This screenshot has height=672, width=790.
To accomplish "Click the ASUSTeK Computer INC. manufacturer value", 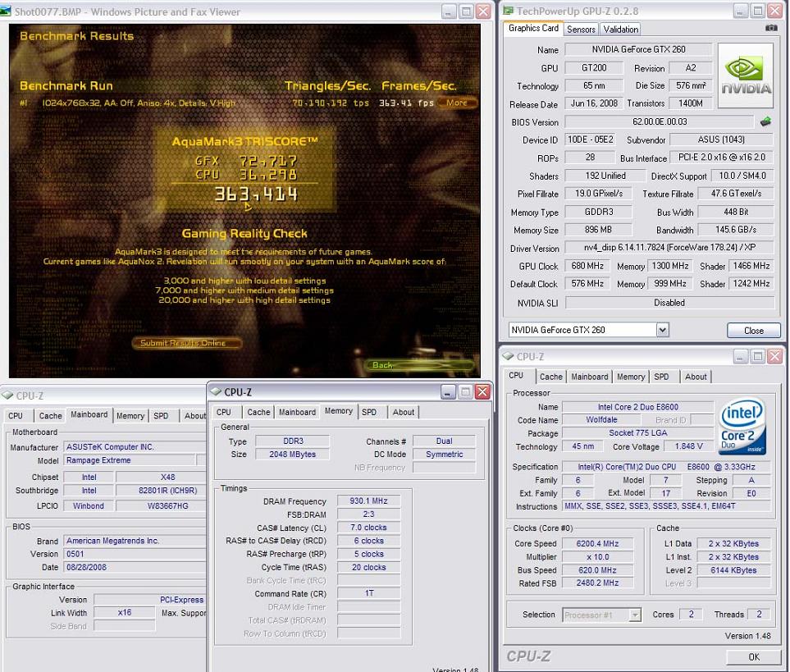I will coord(135,447).
